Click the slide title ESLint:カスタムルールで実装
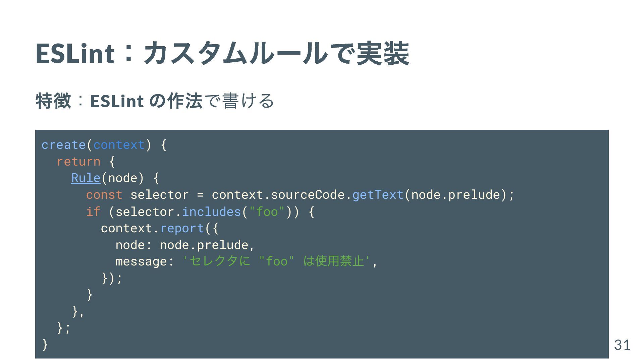The width and height of the screenshot is (644, 362). pos(222,53)
